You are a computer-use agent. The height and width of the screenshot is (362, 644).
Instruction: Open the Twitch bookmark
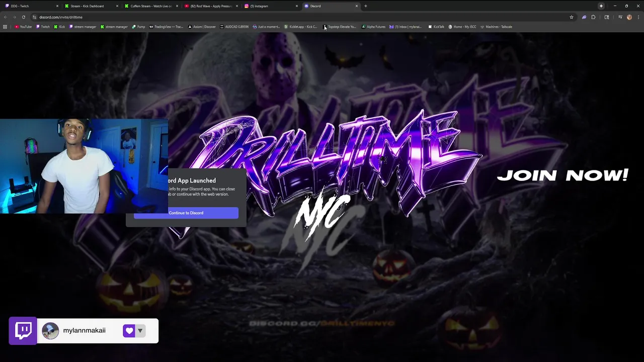pyautogui.click(x=43, y=27)
